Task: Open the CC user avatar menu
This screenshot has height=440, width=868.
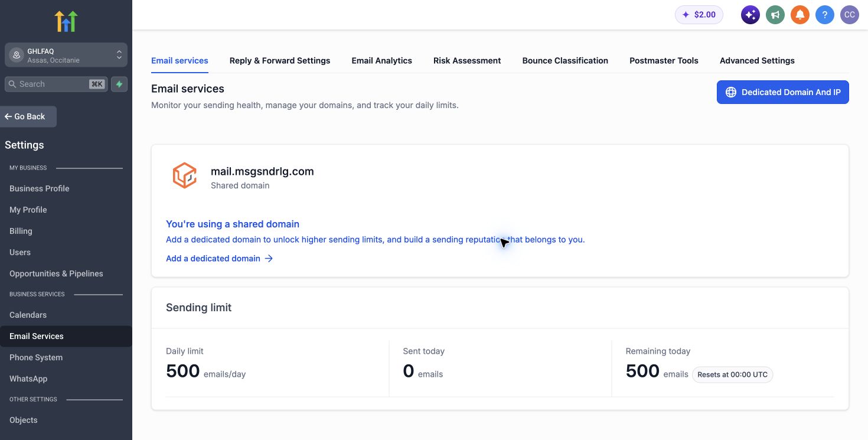Action: click(850, 15)
